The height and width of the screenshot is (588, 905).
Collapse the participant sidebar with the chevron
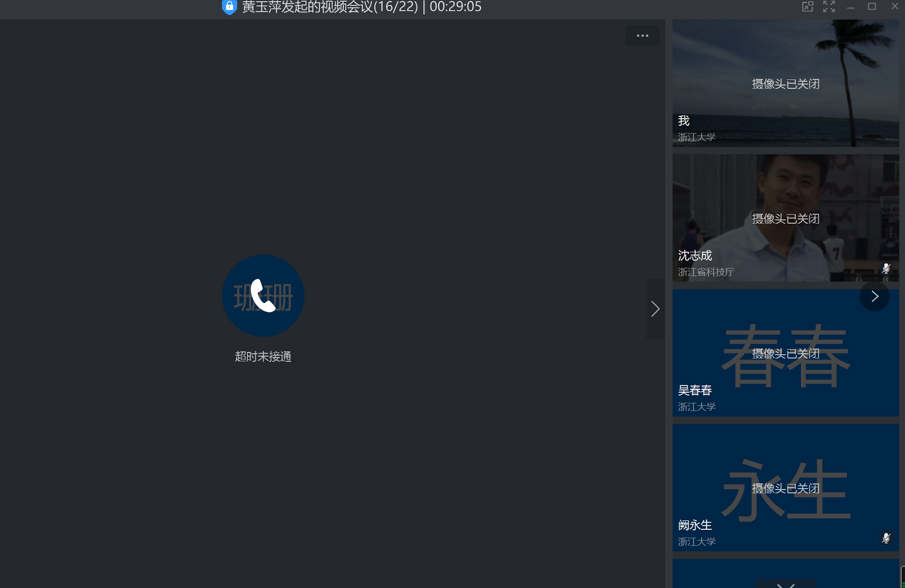[655, 309]
